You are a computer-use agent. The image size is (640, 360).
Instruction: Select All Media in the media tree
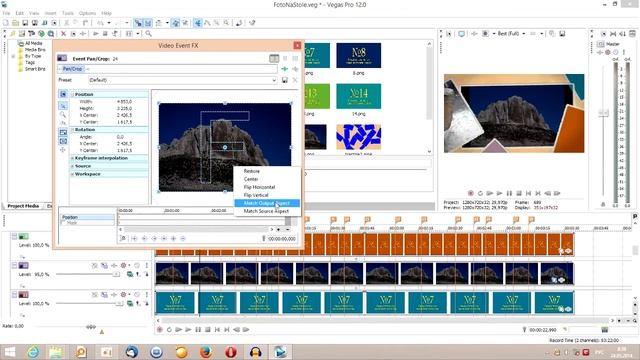[x=33, y=43]
